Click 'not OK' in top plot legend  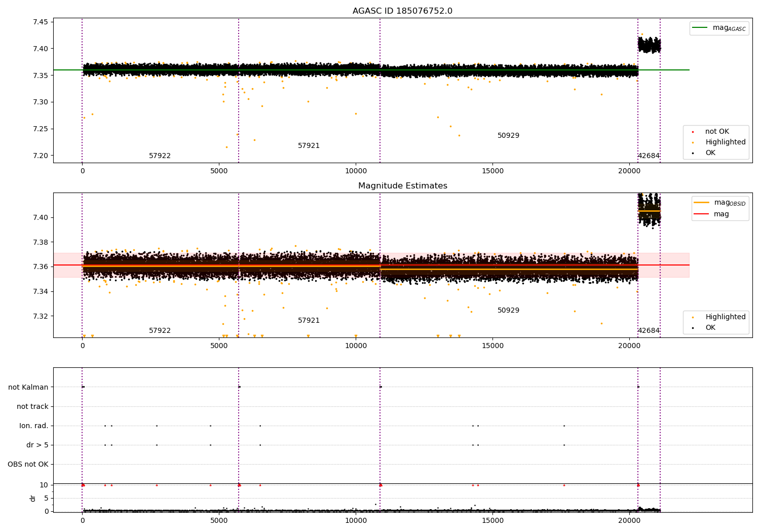(x=716, y=132)
